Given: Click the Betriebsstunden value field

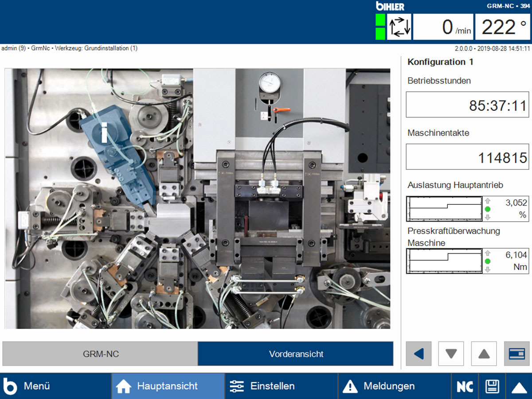Looking at the screenshot, I should 467,105.
